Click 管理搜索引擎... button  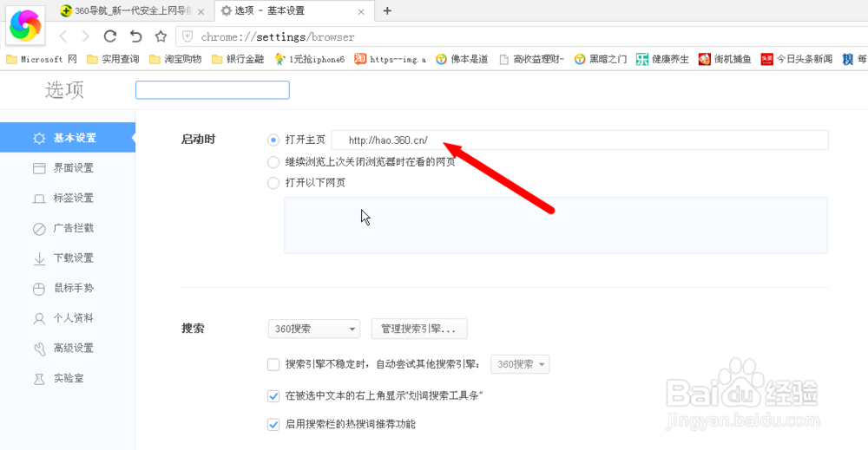419,329
